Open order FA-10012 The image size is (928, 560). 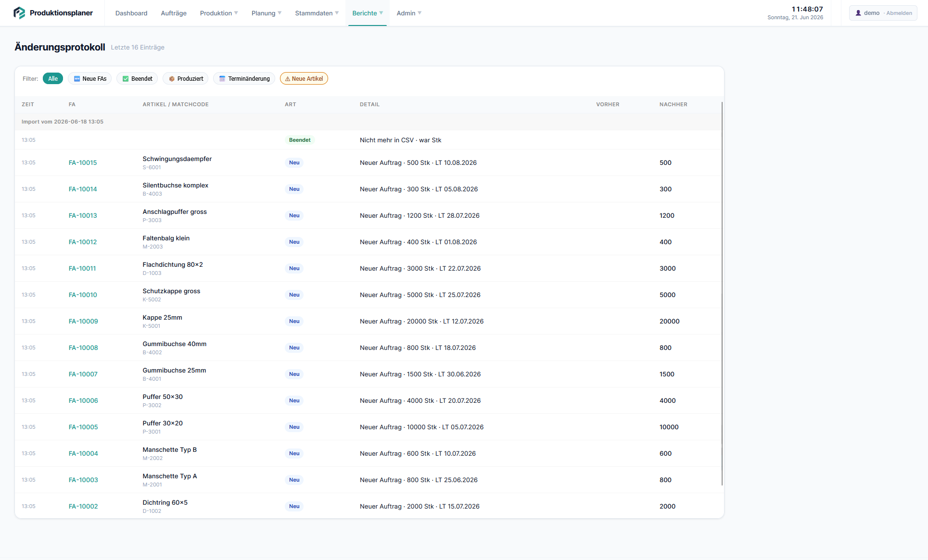[x=83, y=242]
